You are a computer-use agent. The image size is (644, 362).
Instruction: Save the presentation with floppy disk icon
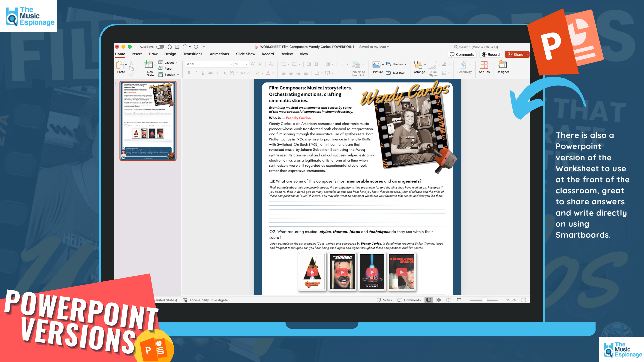point(177,47)
